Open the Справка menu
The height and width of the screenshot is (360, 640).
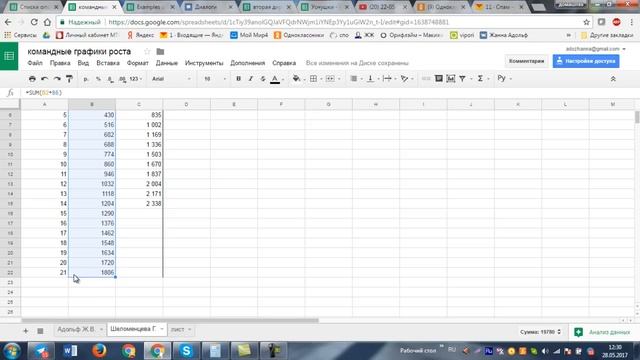click(x=284, y=63)
